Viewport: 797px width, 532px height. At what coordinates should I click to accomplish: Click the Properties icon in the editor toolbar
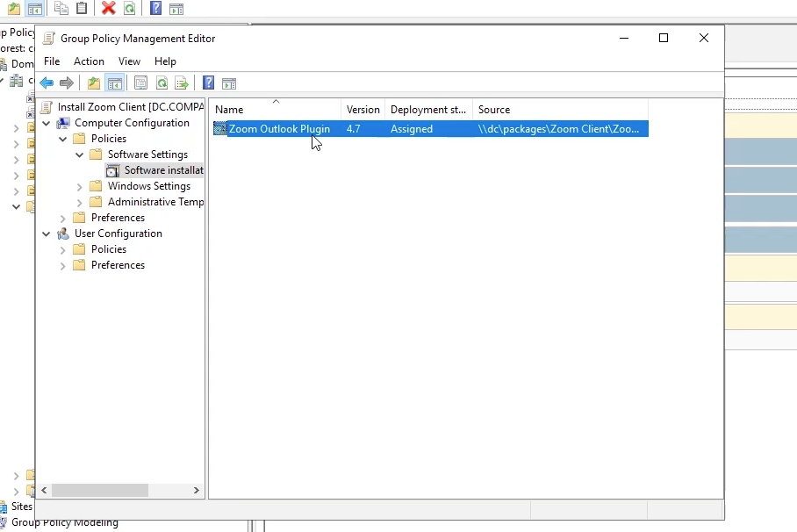pos(140,83)
